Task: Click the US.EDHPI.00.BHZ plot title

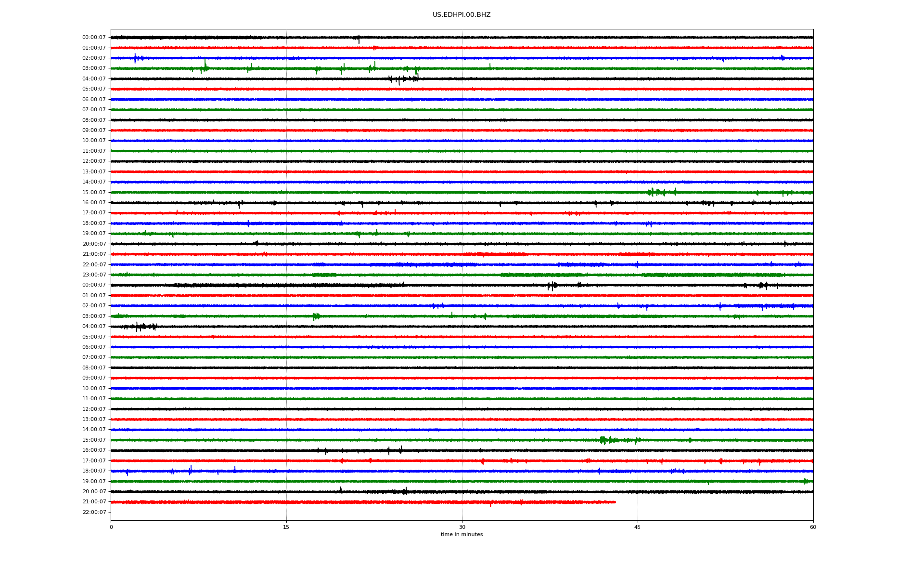Action: [x=461, y=15]
